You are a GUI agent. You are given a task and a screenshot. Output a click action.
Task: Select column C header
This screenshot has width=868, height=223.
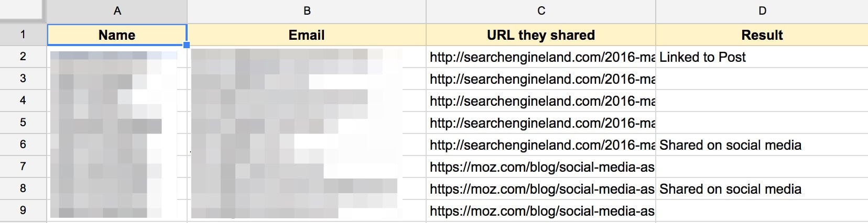point(541,11)
